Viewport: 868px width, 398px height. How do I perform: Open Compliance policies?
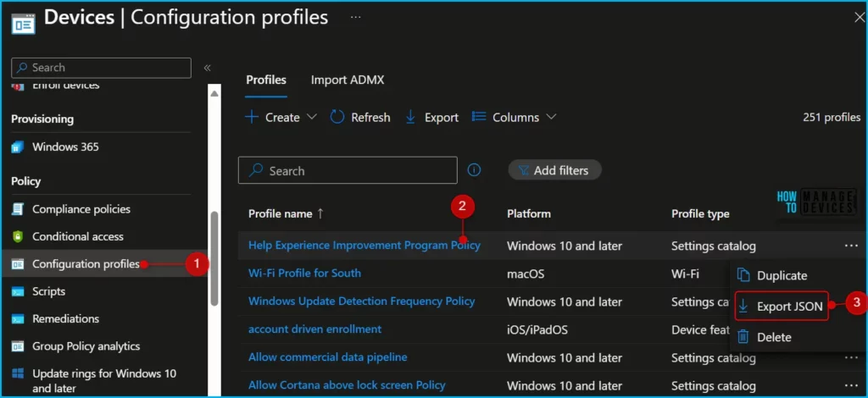coord(81,209)
